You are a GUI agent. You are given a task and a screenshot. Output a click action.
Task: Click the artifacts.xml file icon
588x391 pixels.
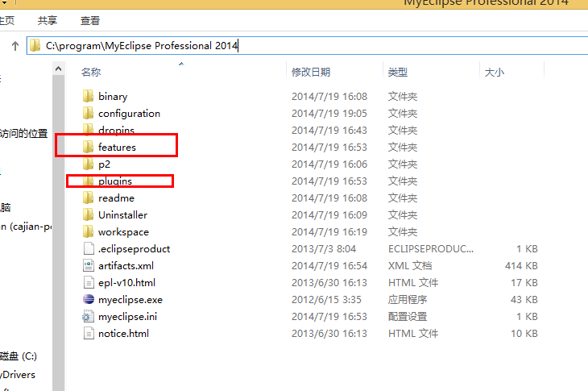[x=89, y=265]
